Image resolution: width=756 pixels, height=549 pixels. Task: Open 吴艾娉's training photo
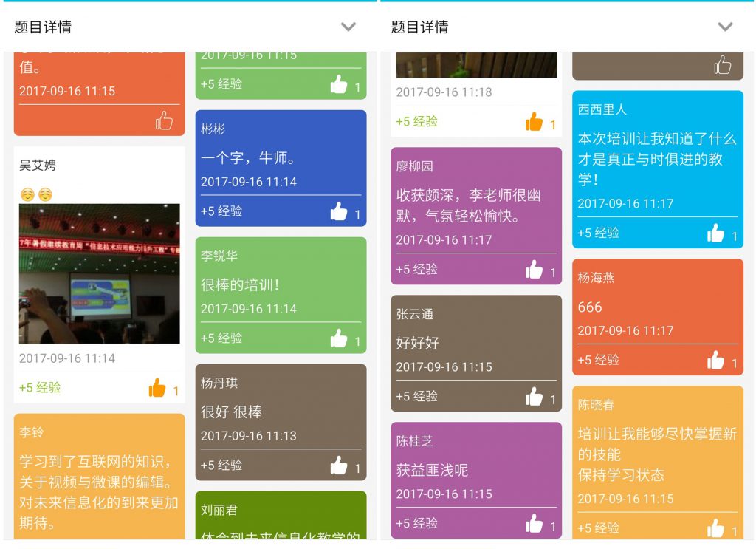99,274
